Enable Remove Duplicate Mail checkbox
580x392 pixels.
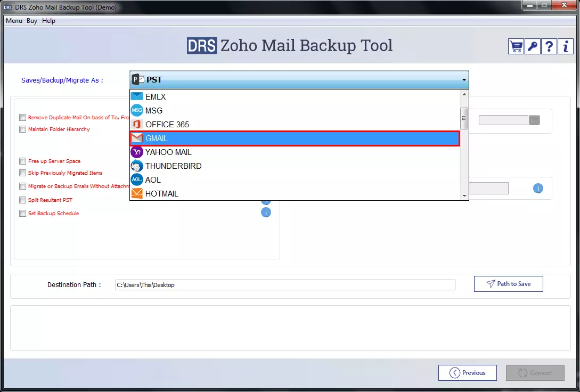tap(22, 118)
